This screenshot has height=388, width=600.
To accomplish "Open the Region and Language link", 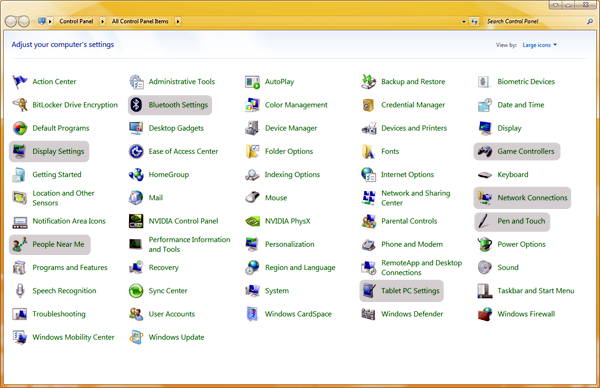I will click(x=300, y=267).
